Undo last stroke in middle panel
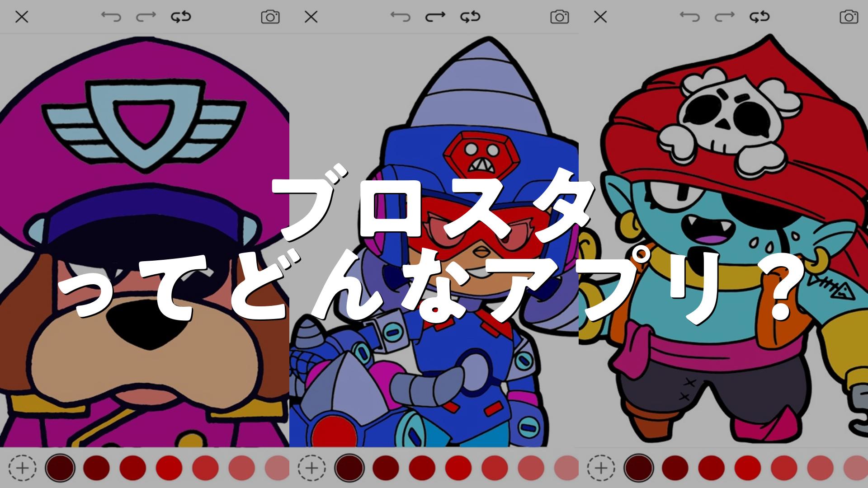 point(400,17)
